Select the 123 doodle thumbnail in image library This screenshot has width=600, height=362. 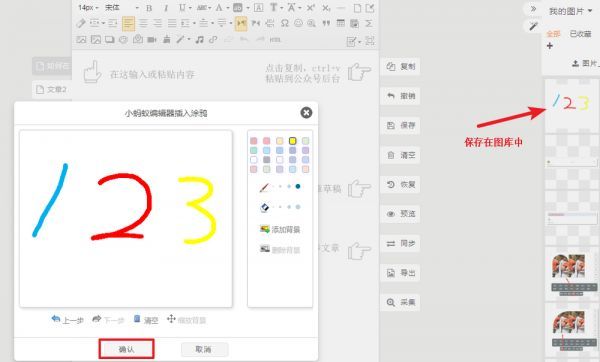pos(572,105)
